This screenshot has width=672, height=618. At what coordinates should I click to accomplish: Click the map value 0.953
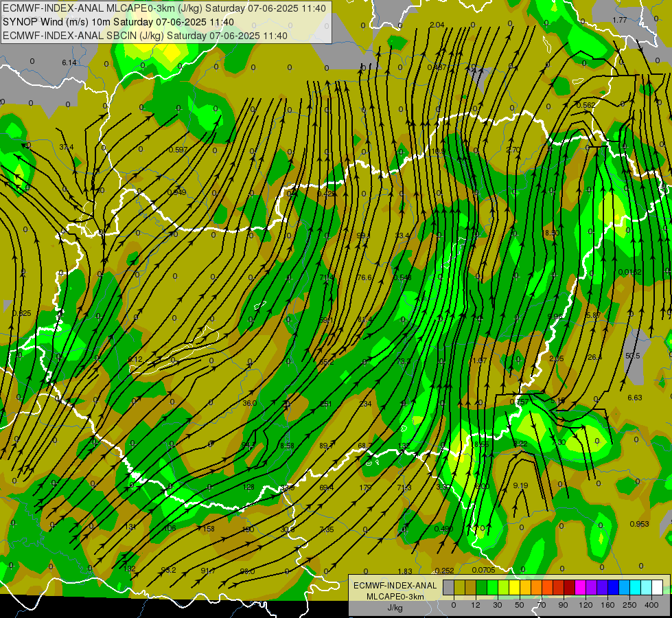point(640,524)
